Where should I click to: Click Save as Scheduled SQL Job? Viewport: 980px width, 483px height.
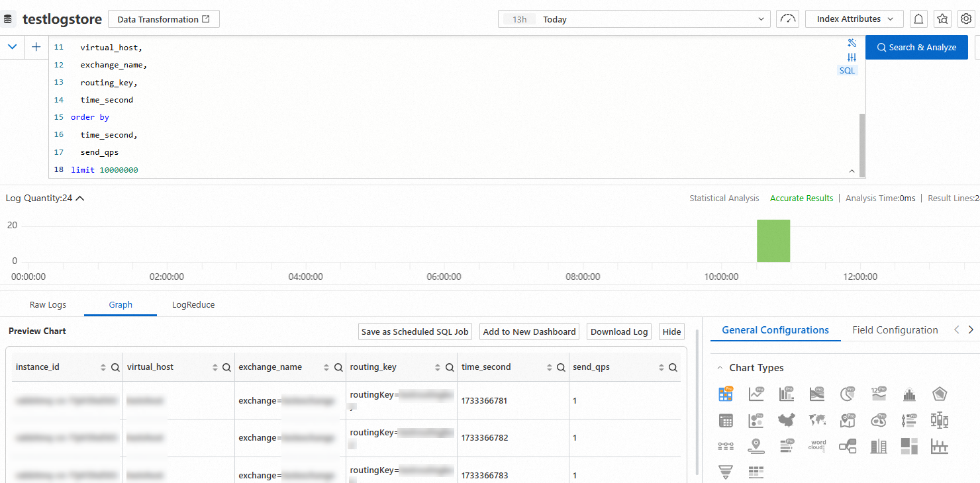415,331
